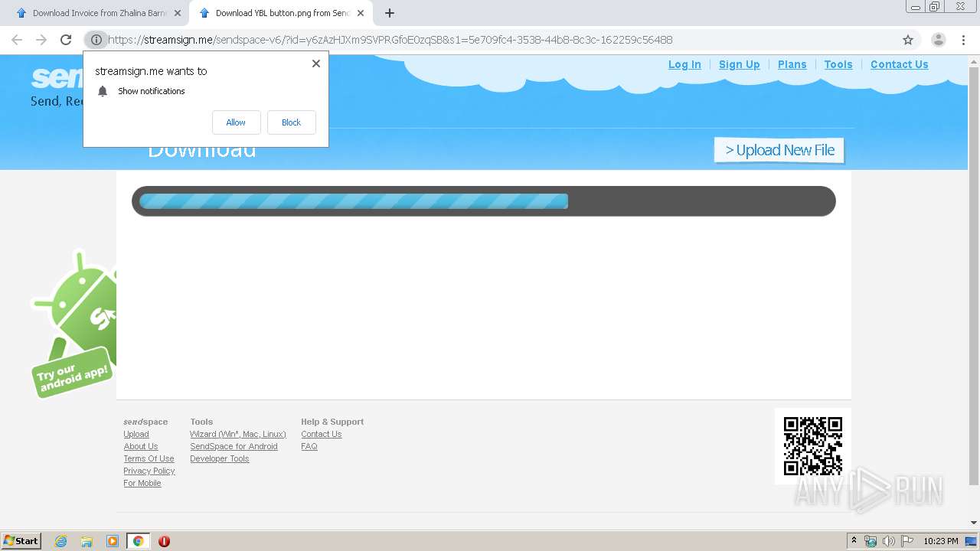Open the Windows Start menu

(21, 540)
